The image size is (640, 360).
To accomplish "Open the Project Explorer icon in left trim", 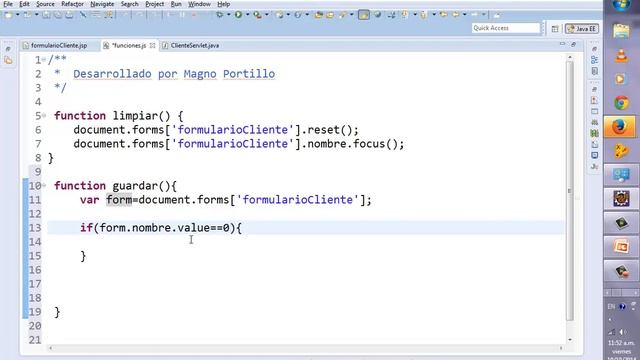I will [8, 61].
